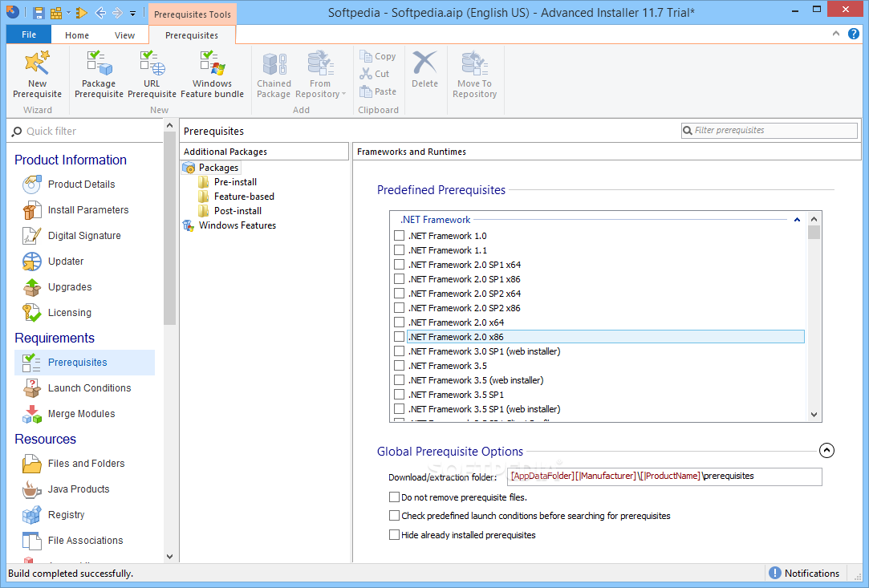Click the Chained Package icon

(274, 64)
